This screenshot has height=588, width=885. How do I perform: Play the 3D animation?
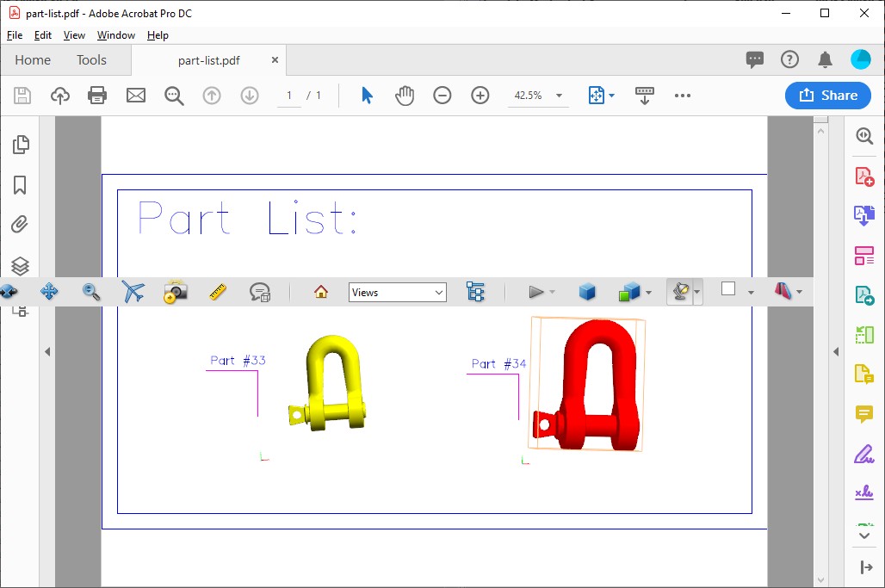[x=535, y=292]
